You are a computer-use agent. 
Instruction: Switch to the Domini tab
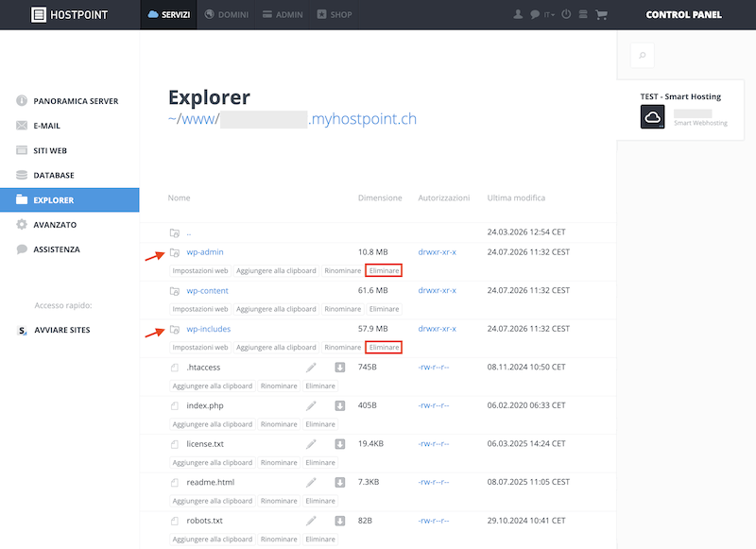pos(226,15)
